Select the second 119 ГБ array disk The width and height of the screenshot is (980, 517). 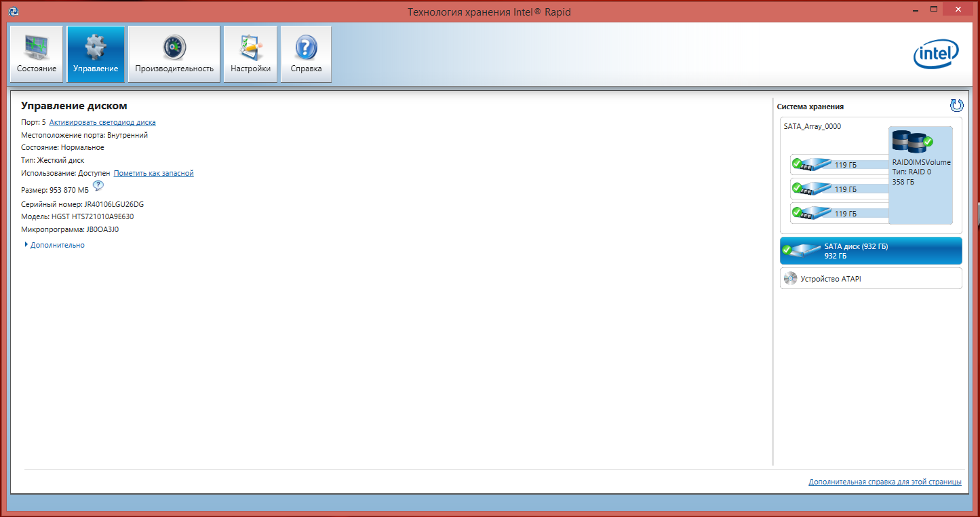point(840,189)
